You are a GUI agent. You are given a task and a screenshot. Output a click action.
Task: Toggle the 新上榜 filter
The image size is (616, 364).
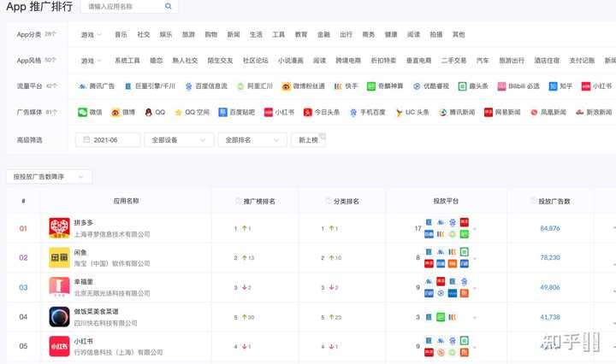coord(308,140)
